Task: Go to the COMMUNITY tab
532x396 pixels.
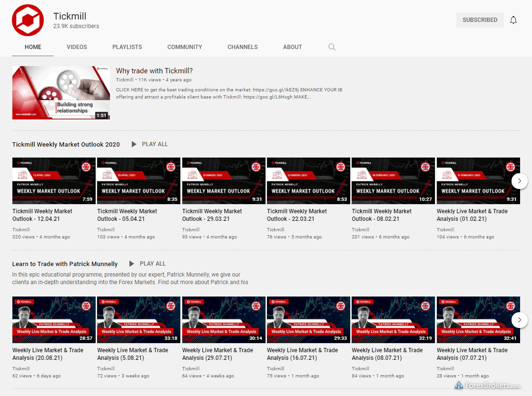Action: [x=185, y=47]
